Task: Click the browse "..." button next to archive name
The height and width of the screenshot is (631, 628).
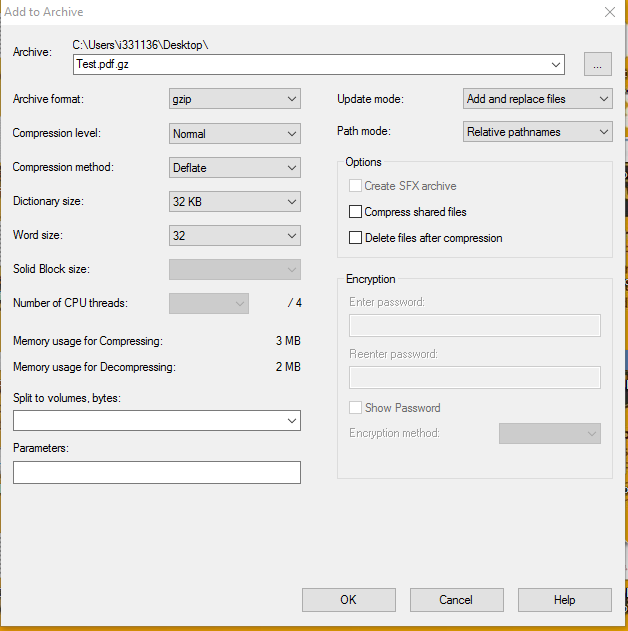Action: tap(597, 64)
